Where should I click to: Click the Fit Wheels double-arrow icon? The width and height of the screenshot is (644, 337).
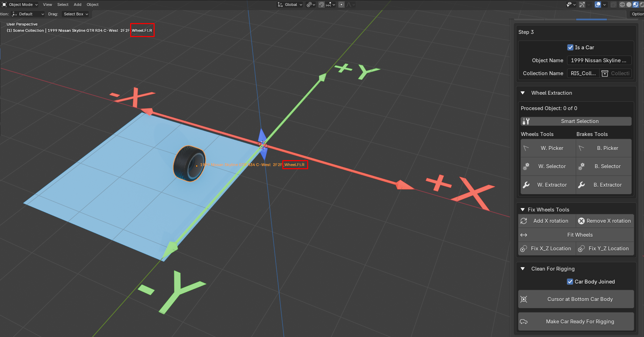524,235
